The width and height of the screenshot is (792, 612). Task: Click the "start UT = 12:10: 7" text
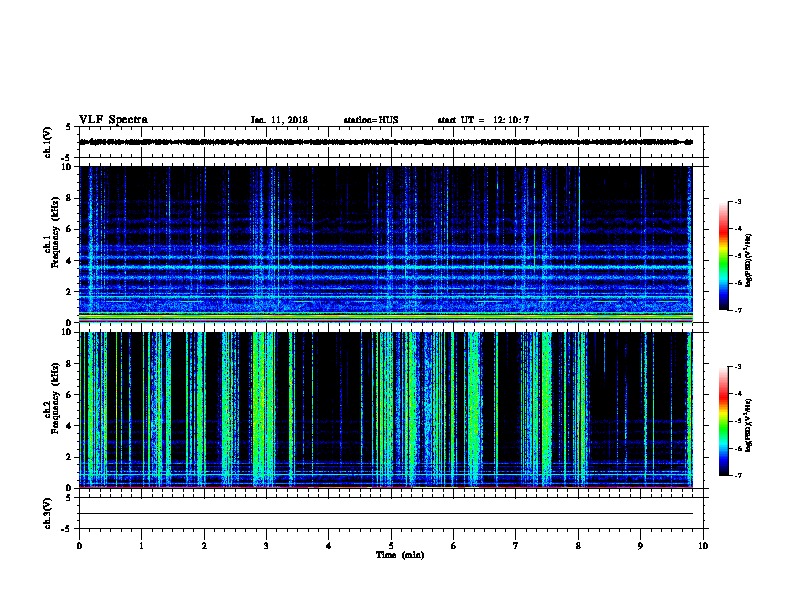[x=483, y=120]
